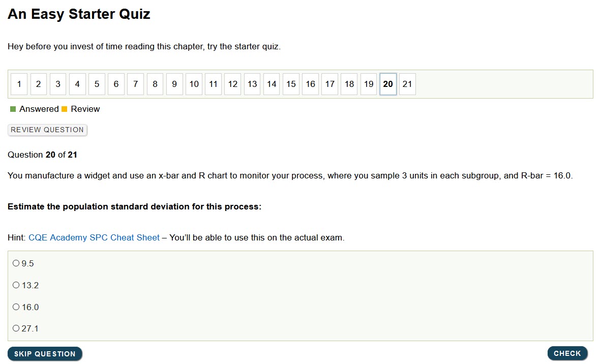Image resolution: width=600 pixels, height=364 pixels.
Task: Click the Review Question button
Action: coord(47,130)
